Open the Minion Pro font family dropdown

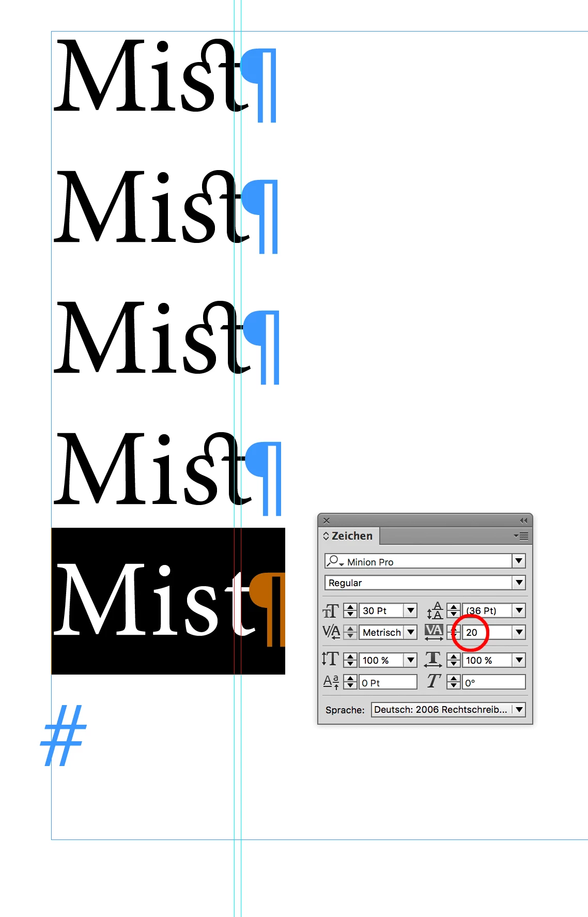pos(519,561)
